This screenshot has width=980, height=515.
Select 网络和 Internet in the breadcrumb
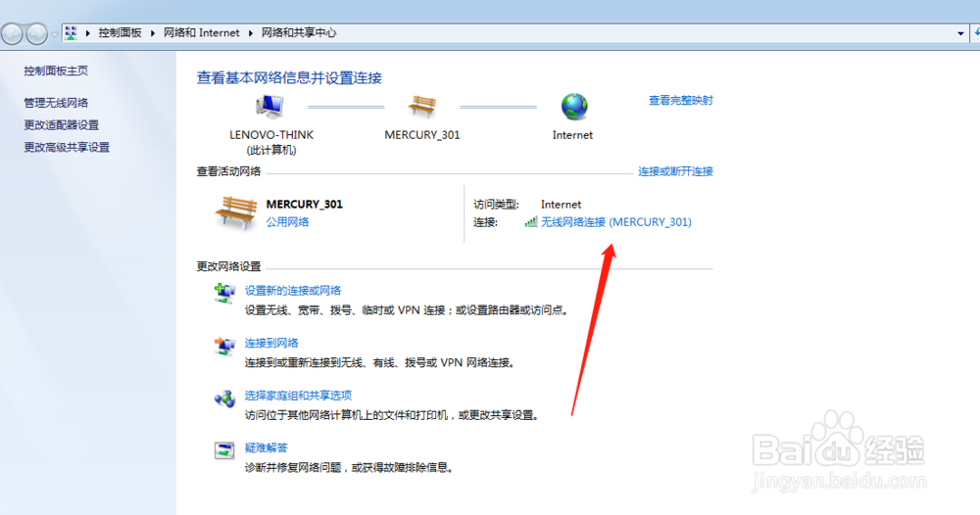pyautogui.click(x=201, y=33)
